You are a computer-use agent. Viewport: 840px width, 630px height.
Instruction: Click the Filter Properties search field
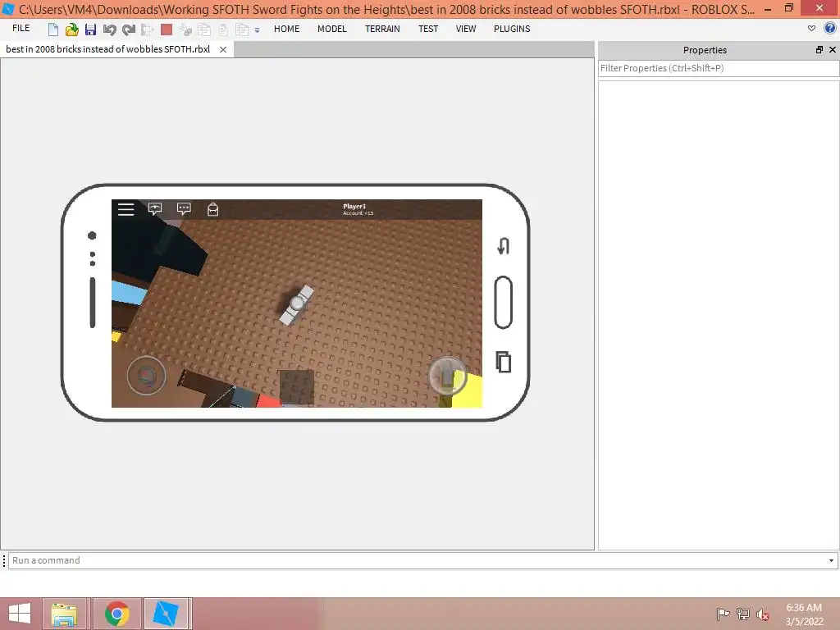(x=719, y=68)
